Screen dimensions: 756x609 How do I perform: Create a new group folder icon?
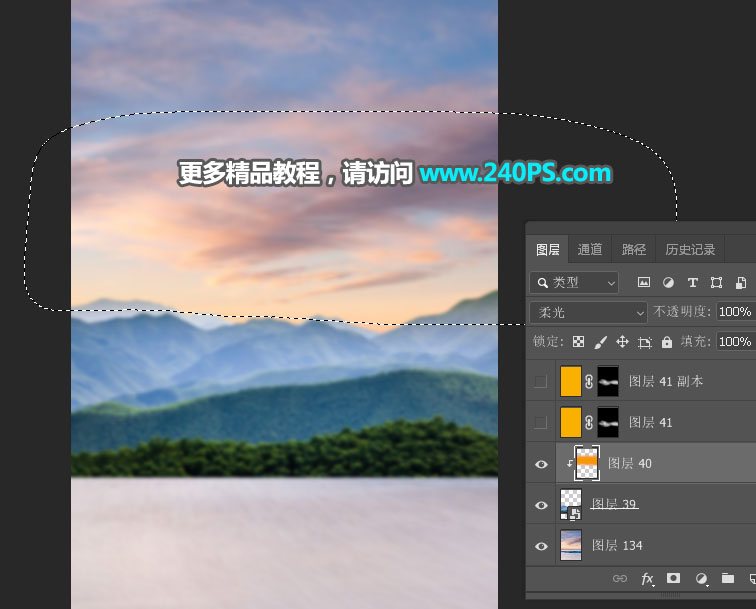coord(728,578)
